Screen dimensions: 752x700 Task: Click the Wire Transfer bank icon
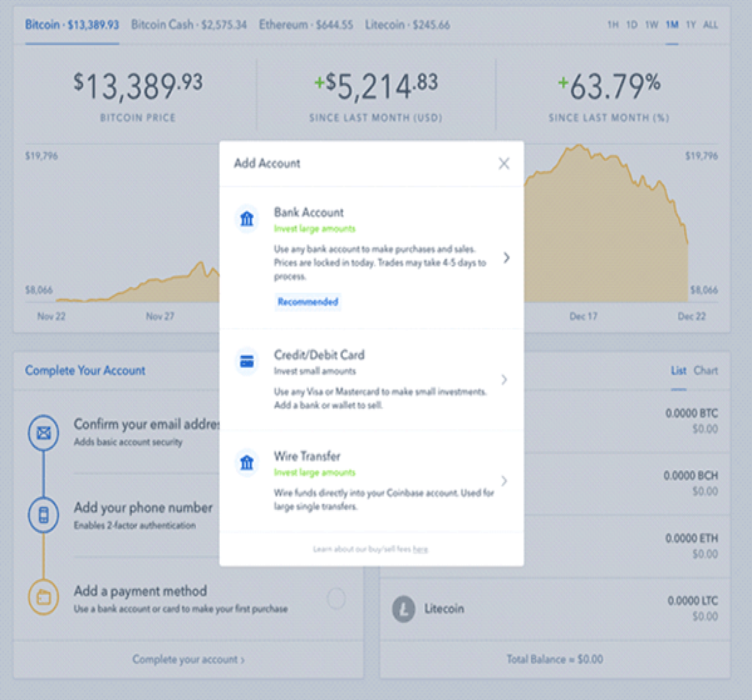[247, 462]
